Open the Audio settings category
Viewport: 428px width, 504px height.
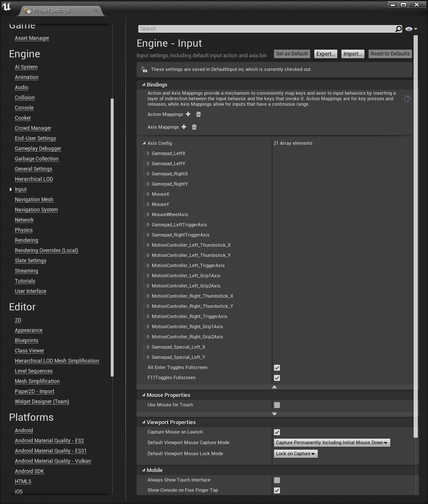(x=22, y=87)
